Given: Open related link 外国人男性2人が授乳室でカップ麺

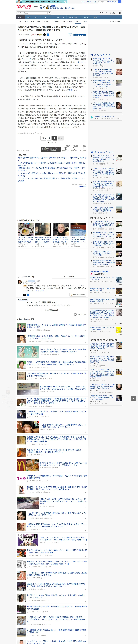Looking at the screenshot, I should (52, 159).
